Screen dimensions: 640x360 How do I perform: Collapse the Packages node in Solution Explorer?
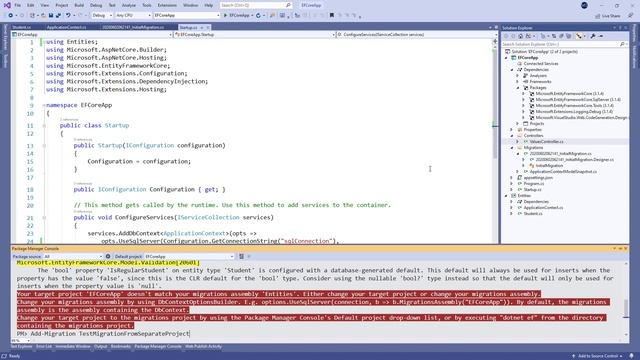coord(518,88)
